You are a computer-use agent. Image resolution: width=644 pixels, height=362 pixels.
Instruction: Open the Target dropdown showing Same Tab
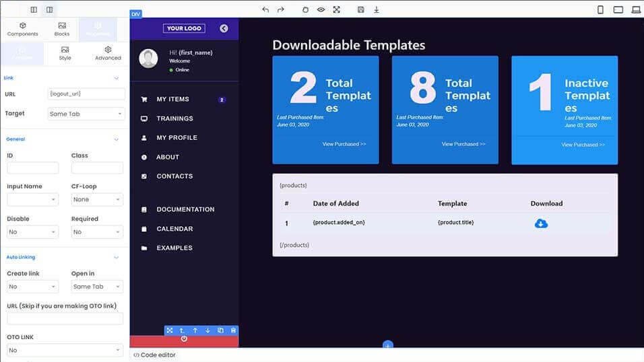point(86,114)
